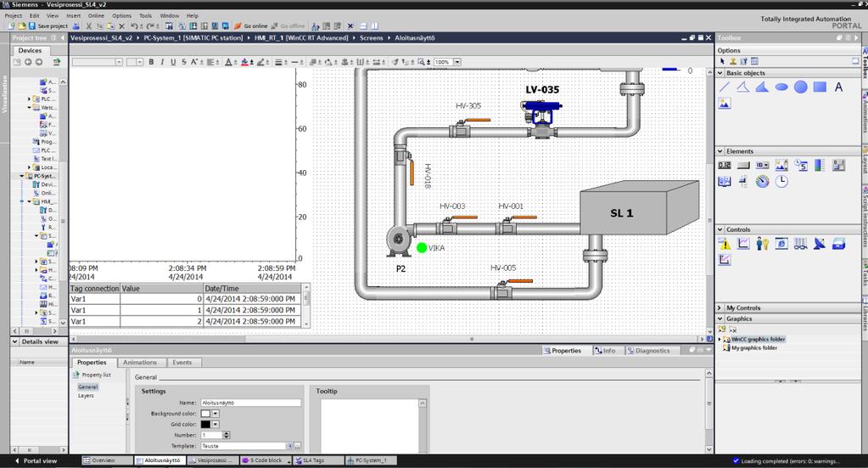Select the Rectangle basic object
The width and height of the screenshot is (868, 468).
pyautogui.click(x=820, y=87)
